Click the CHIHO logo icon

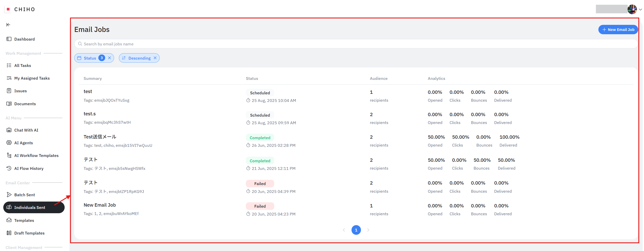[x=8, y=9]
